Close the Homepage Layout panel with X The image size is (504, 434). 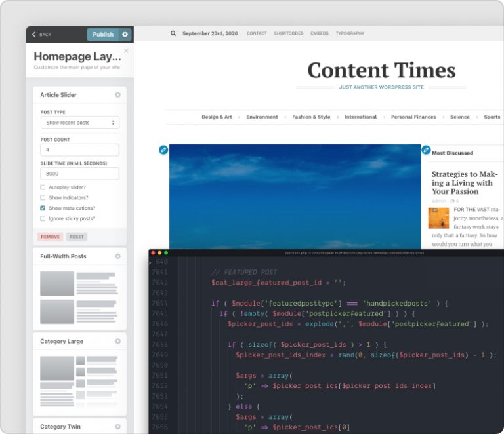click(127, 50)
